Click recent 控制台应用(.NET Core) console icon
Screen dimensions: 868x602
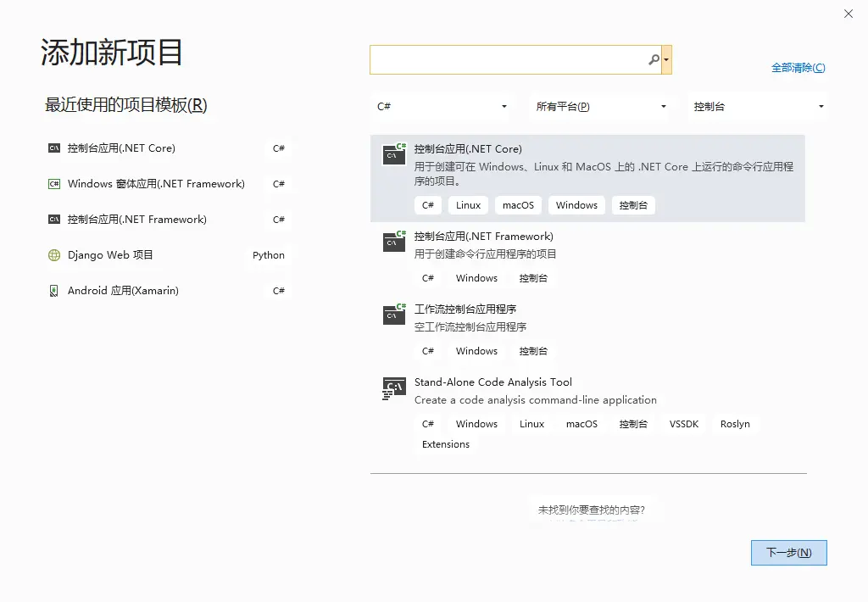tap(54, 148)
